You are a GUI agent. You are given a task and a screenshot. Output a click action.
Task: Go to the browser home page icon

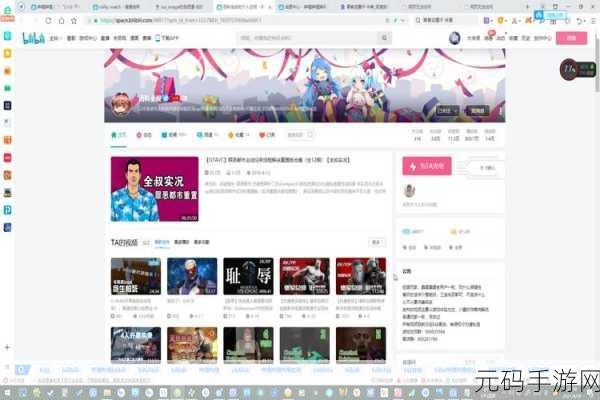tap(61, 20)
